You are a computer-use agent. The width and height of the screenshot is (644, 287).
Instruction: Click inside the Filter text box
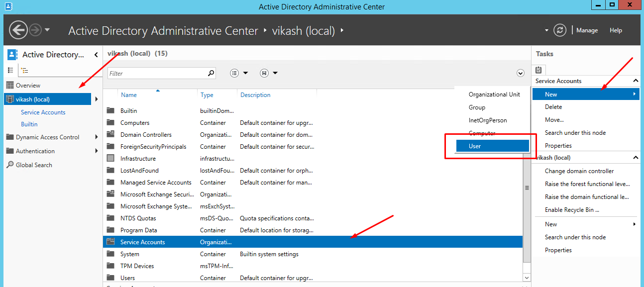click(x=157, y=73)
